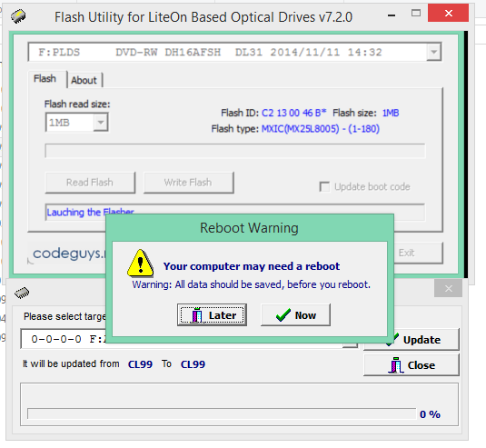Click the Update button in updater window

[412, 340]
